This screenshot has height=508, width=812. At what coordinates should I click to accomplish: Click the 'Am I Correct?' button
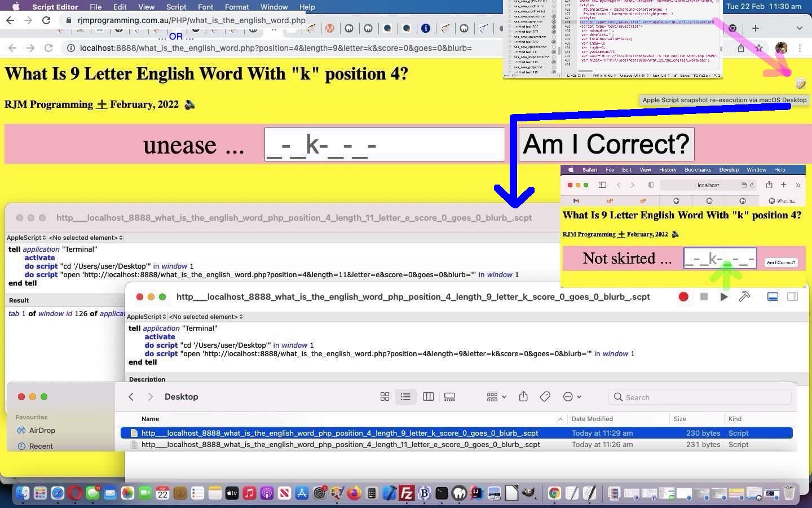606,144
